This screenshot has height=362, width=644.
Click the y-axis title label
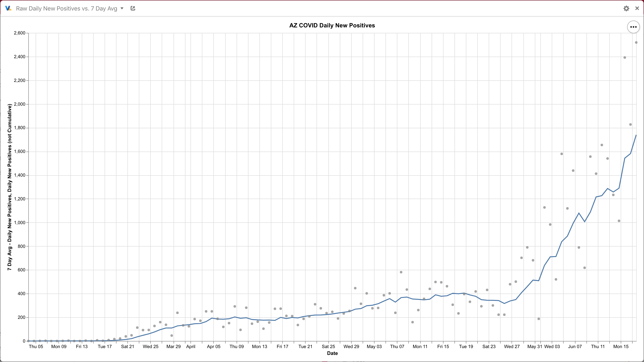click(10, 187)
